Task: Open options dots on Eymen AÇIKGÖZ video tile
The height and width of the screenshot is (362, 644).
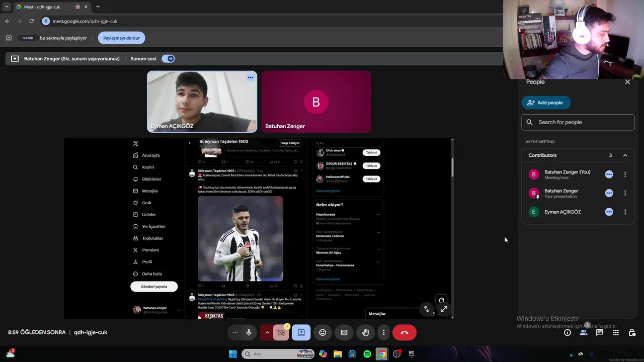Action: [250, 77]
